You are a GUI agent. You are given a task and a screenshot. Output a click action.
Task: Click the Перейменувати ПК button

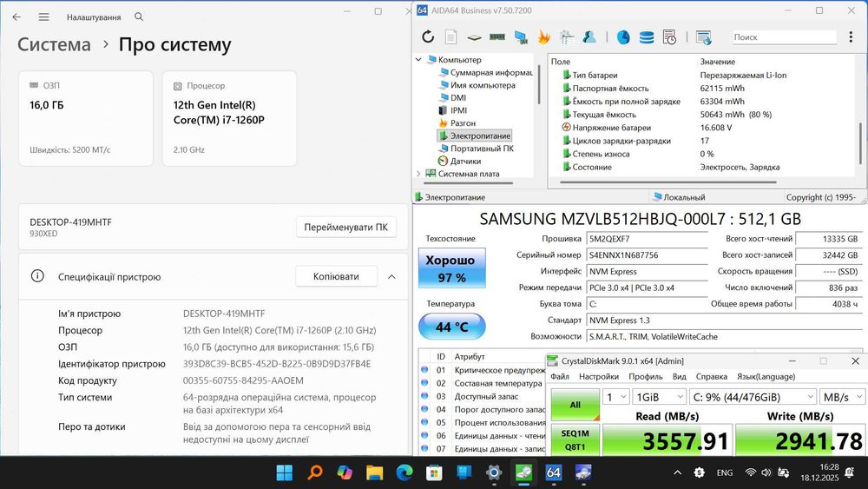[x=346, y=227]
